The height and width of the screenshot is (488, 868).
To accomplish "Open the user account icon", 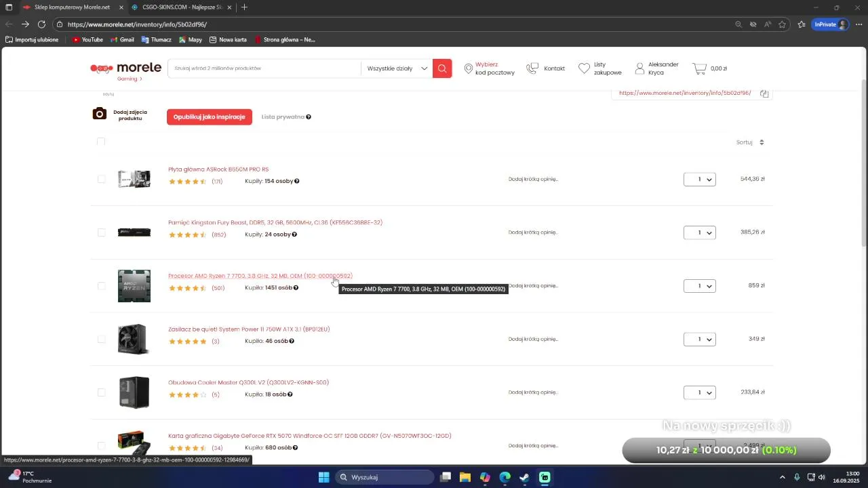I will (639, 68).
